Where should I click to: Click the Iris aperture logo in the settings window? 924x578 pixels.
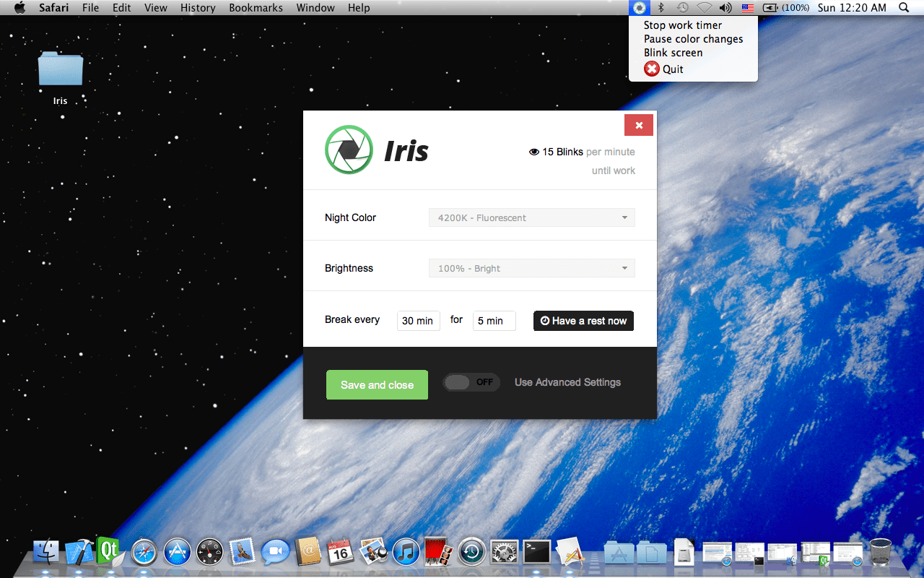point(349,150)
